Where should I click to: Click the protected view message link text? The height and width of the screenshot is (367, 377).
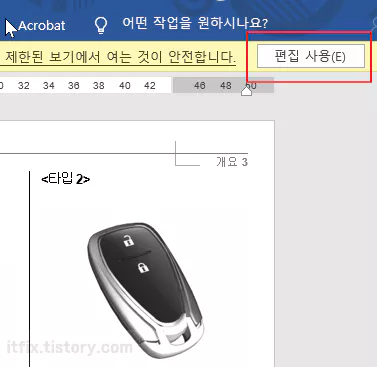click(120, 57)
